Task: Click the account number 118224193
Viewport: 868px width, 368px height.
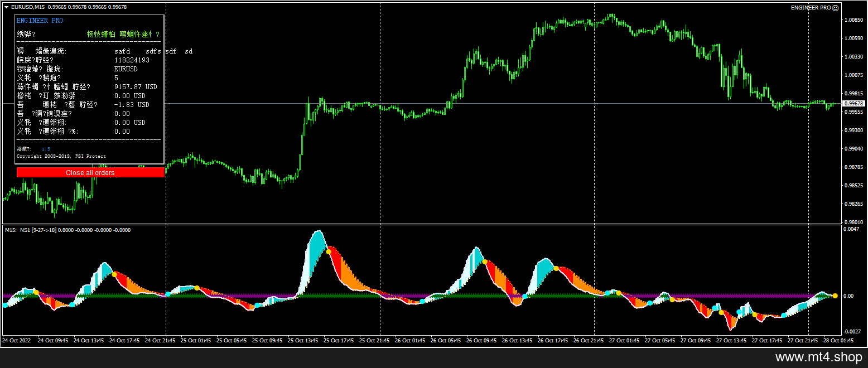Action: (132, 60)
